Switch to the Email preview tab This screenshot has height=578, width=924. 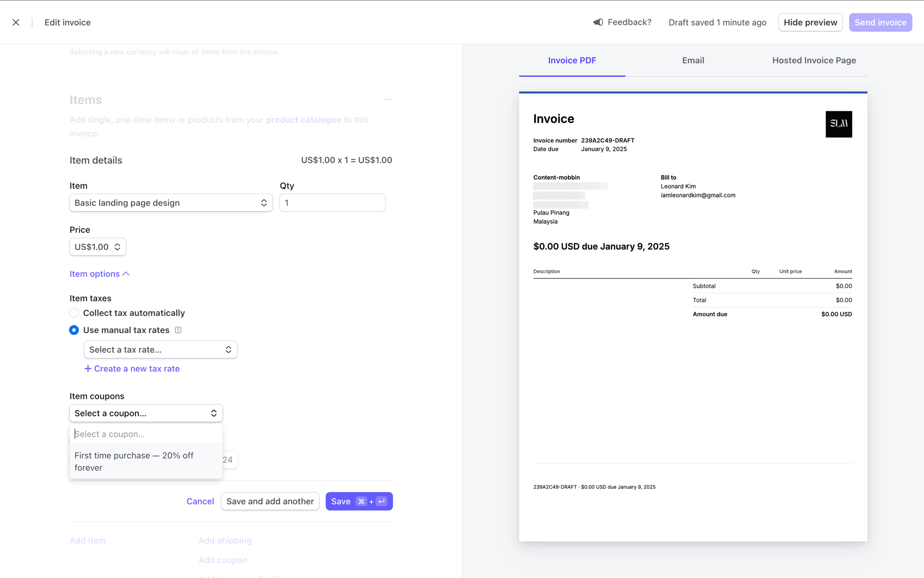[693, 61]
